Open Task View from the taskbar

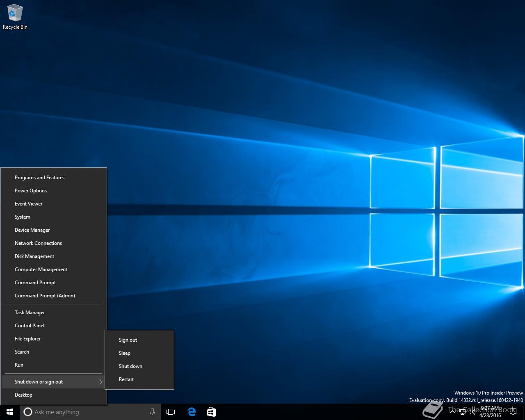click(171, 412)
